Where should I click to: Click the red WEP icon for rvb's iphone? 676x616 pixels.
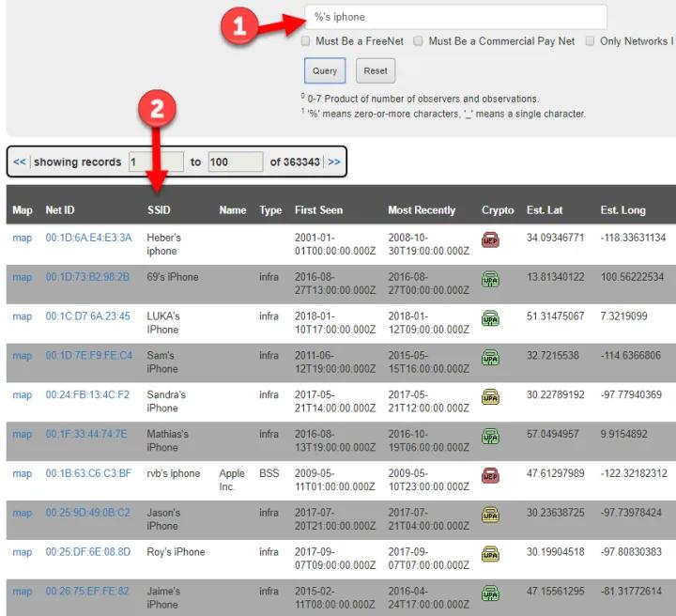tap(490, 474)
